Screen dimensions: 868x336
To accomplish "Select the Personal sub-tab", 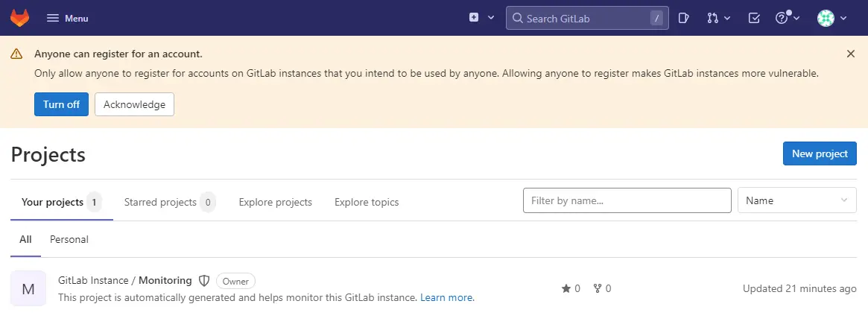I will coord(69,239).
